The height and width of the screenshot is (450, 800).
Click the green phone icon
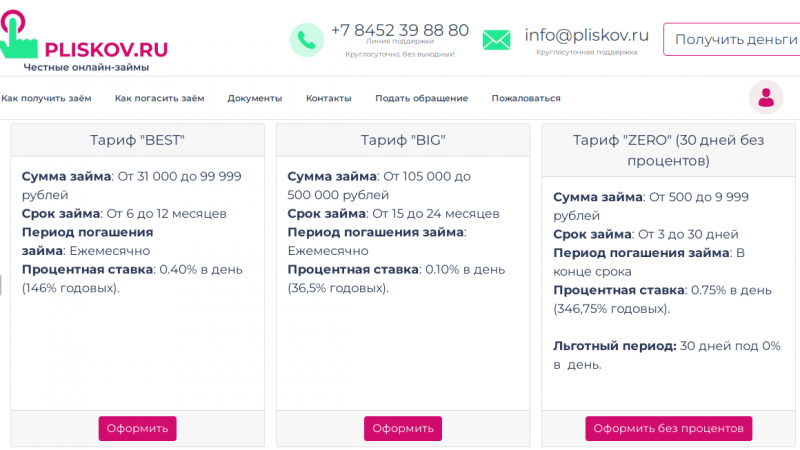point(307,40)
